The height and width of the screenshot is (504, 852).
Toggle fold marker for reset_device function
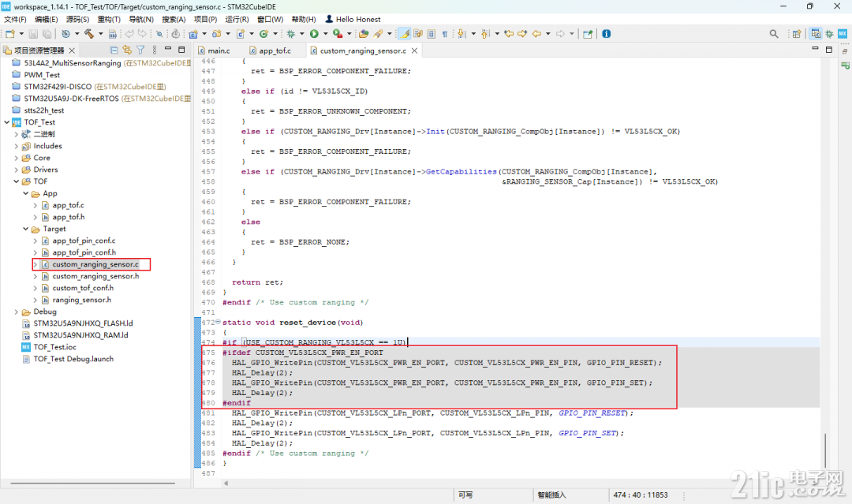218,322
